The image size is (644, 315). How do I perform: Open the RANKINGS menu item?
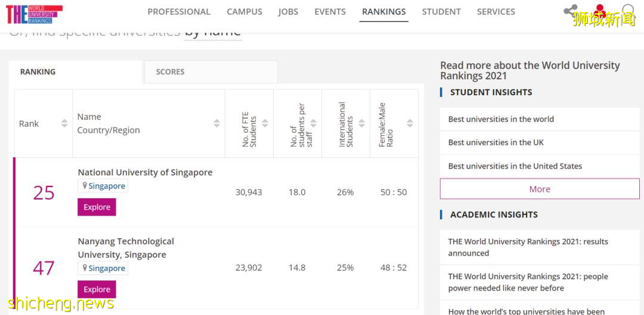(x=383, y=11)
